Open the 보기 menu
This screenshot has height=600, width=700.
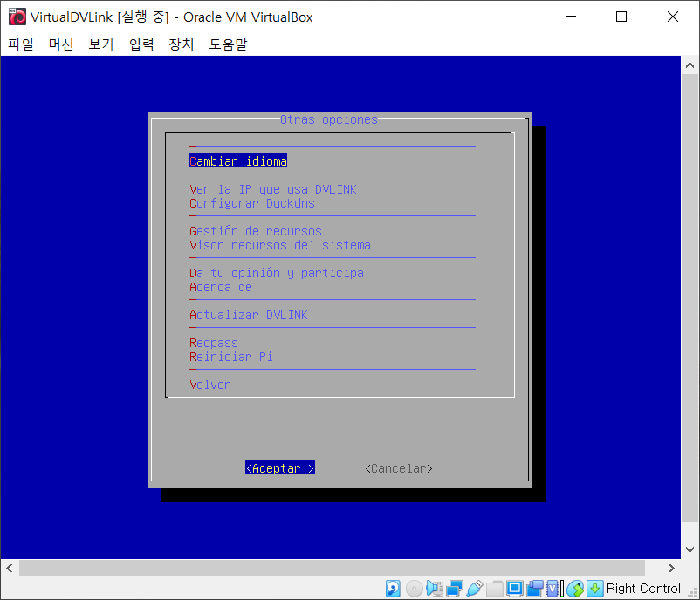click(x=101, y=44)
